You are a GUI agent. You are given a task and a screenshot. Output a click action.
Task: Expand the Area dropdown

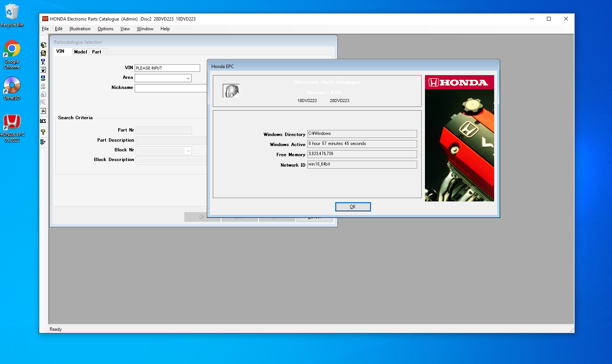(188, 78)
